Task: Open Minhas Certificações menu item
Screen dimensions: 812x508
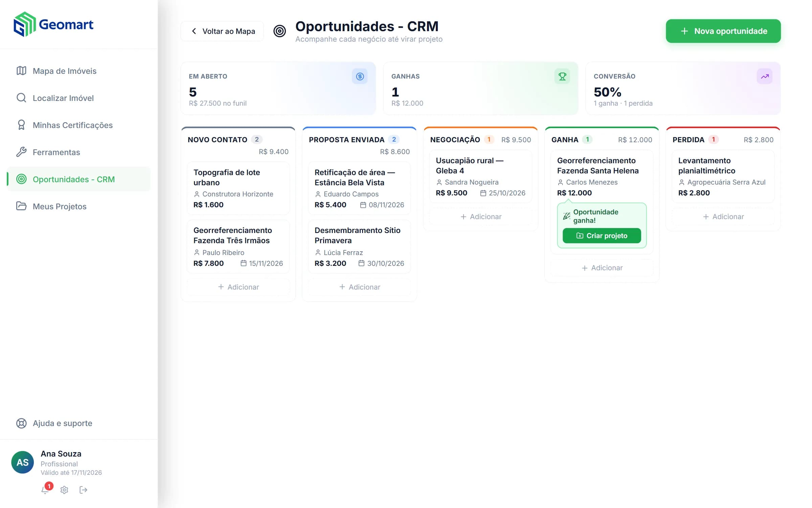Action: (x=78, y=125)
